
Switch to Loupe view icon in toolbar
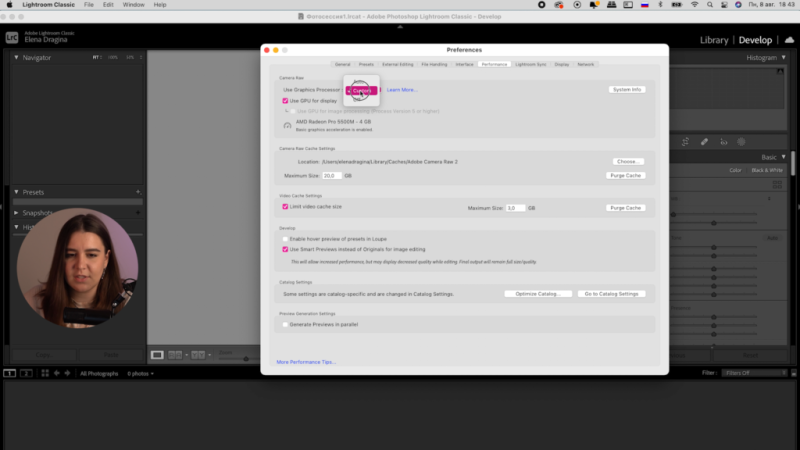[x=157, y=355]
